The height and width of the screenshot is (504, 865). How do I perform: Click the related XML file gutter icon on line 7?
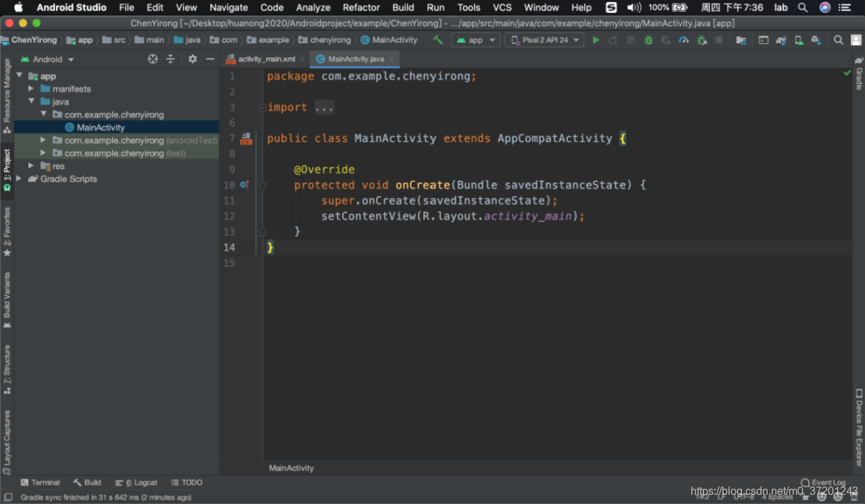click(x=246, y=138)
